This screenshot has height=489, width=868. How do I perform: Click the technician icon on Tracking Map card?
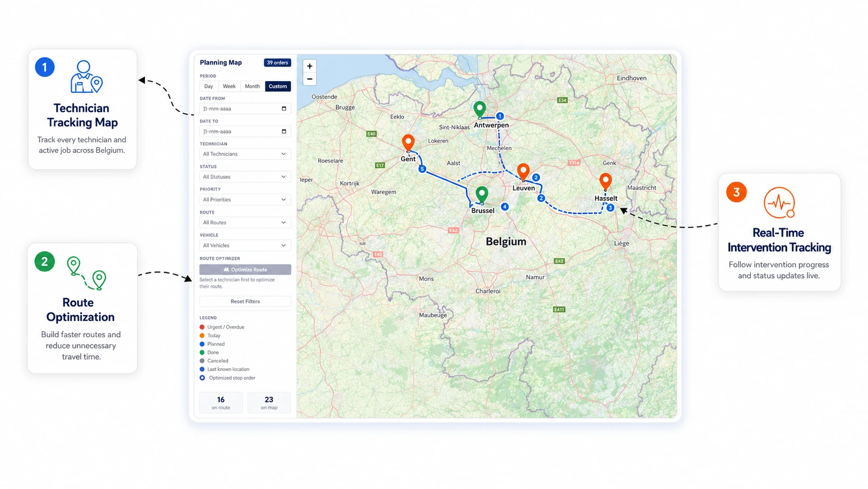point(86,77)
